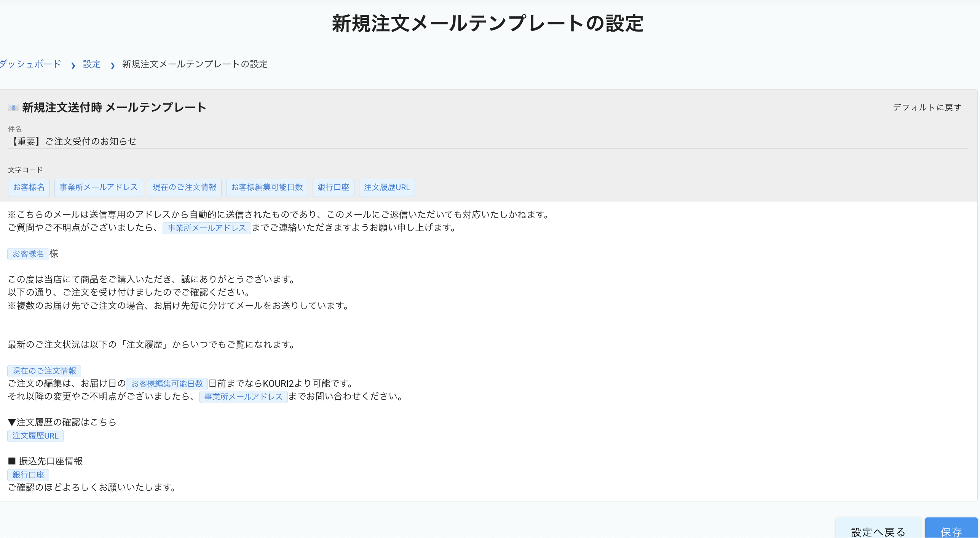980x538 pixels.
Task: Click the 新規注文メールテンプレートの設定 breadcrumb text
Action: (195, 64)
